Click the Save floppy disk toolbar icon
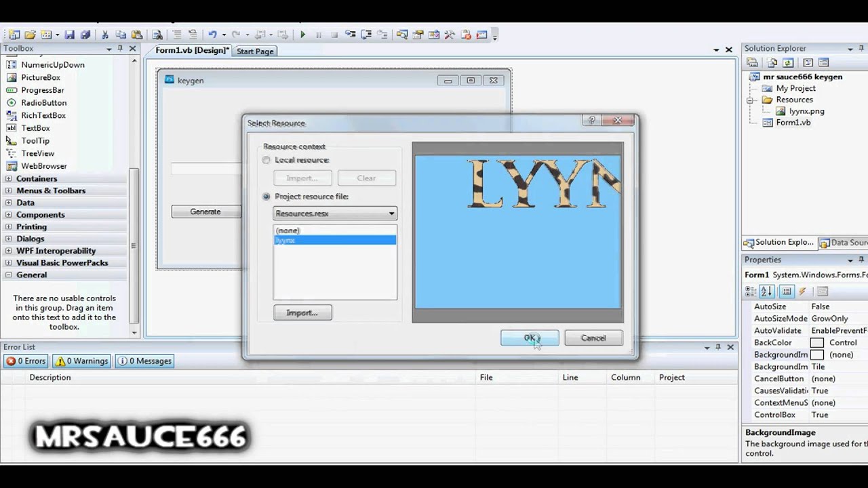Viewport: 868px width, 488px height. coord(69,35)
